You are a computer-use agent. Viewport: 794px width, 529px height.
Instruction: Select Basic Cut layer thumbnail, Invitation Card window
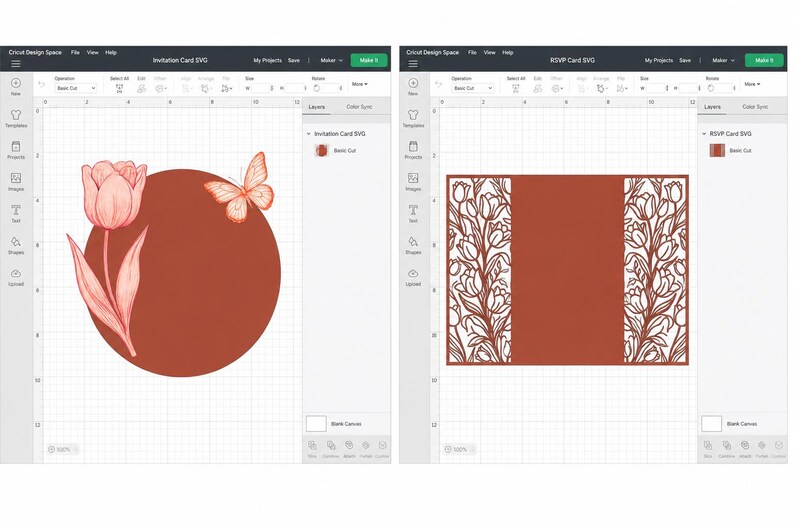pyautogui.click(x=321, y=150)
